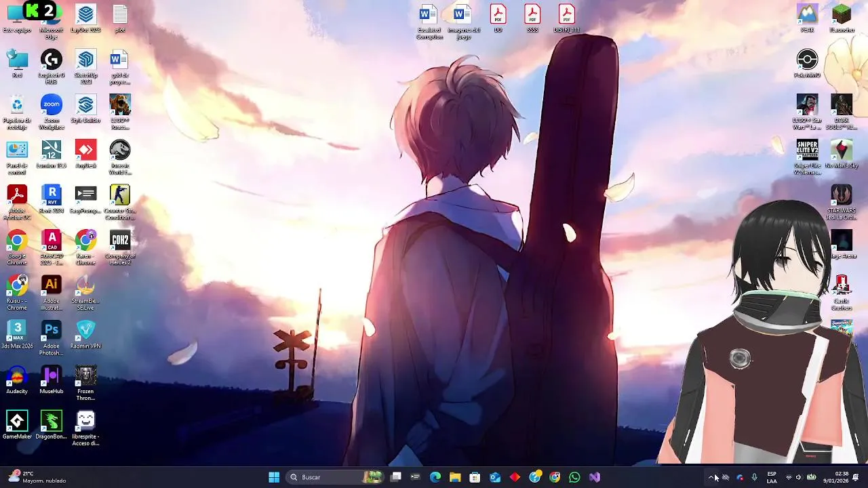Open Adobe Acrobat DC shortcut
This screenshot has width=868, height=488.
click(17, 202)
